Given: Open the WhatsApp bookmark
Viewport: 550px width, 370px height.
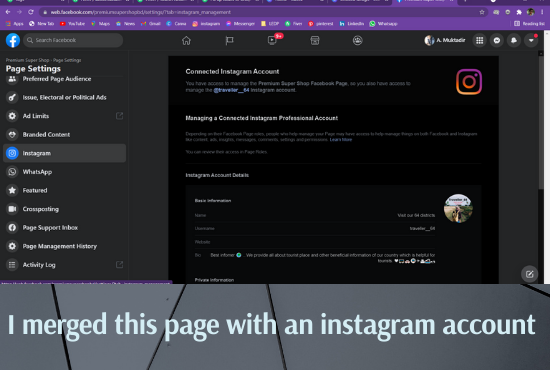Looking at the screenshot, I should click(383, 23).
